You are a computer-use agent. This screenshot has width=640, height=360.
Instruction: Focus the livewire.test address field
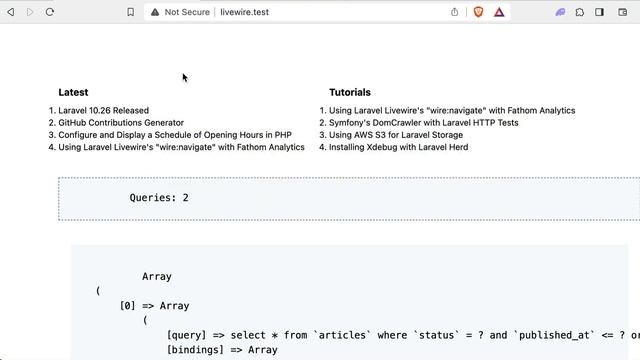click(244, 12)
